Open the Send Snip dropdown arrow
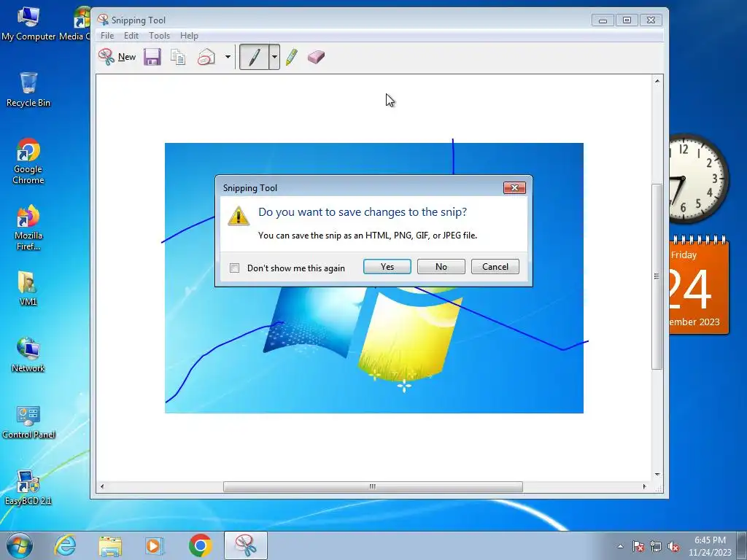Viewport: 747px width, 560px height. 228,57
